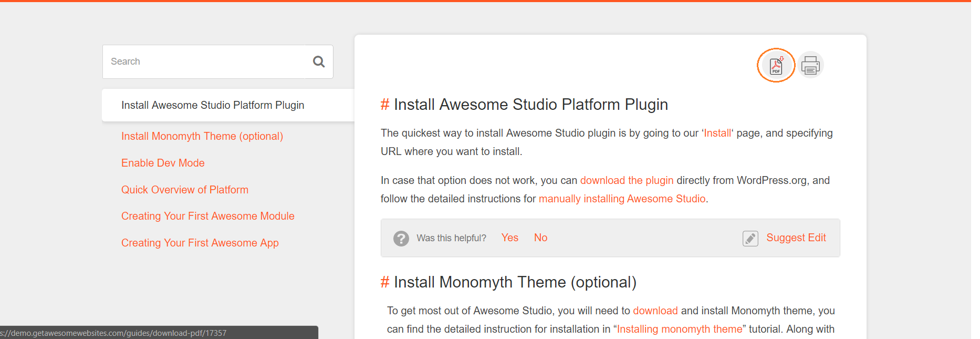Answer Yes to Was this helpful

pyautogui.click(x=510, y=238)
